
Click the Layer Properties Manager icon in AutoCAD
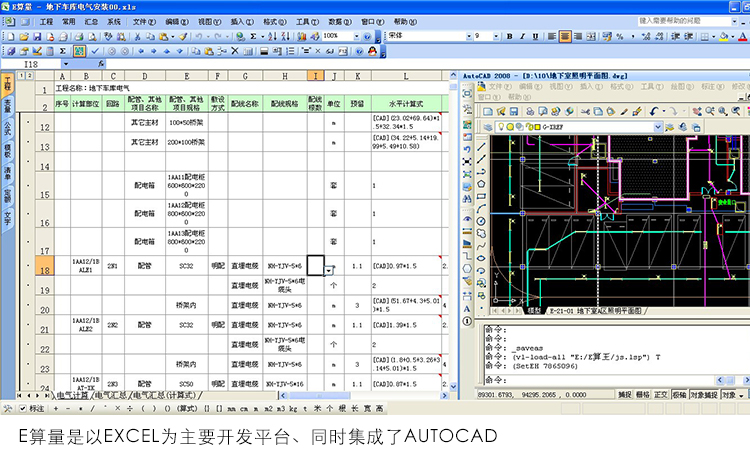tap(487, 127)
